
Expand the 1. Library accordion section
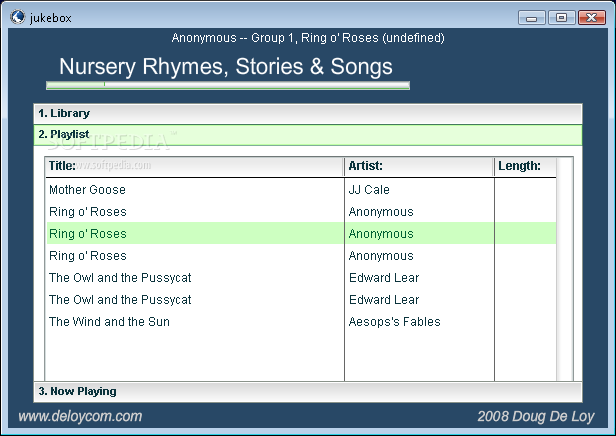click(x=308, y=114)
